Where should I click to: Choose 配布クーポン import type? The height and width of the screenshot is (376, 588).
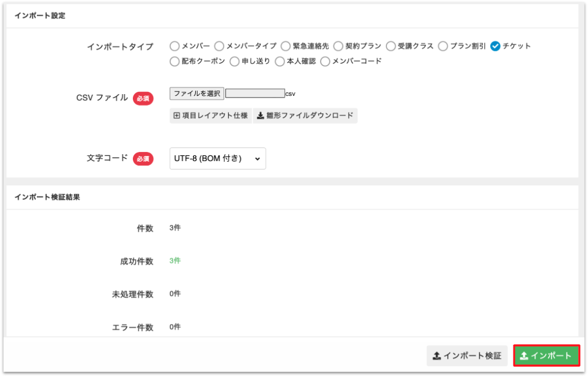175,61
